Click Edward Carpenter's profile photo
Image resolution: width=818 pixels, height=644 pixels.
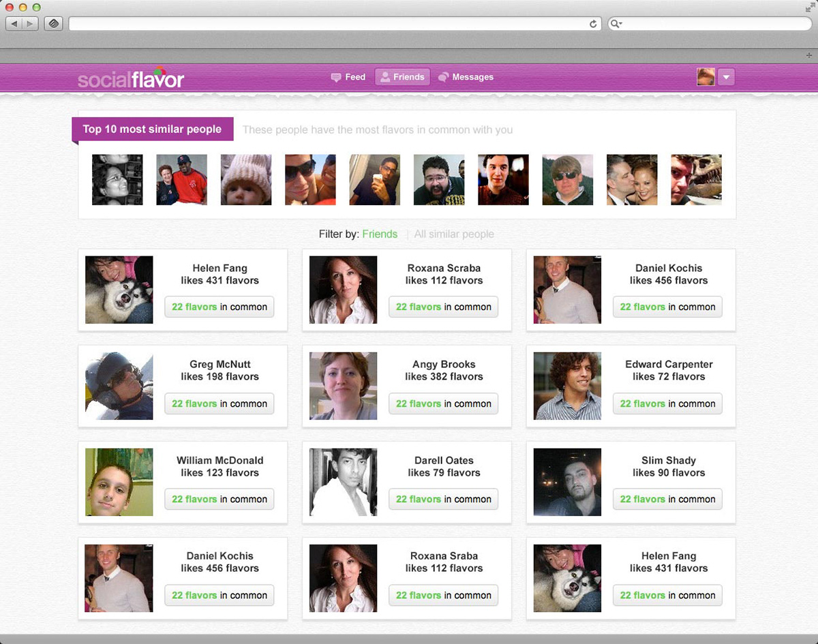coord(568,386)
